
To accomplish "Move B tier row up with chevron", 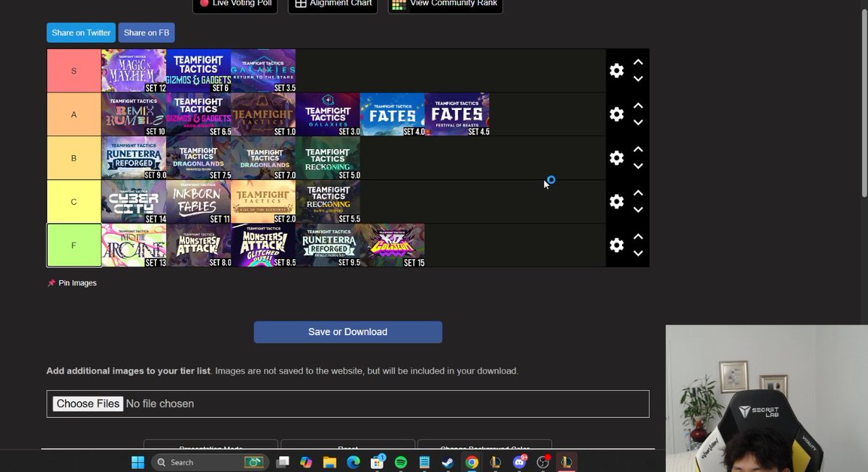I will click(x=638, y=149).
